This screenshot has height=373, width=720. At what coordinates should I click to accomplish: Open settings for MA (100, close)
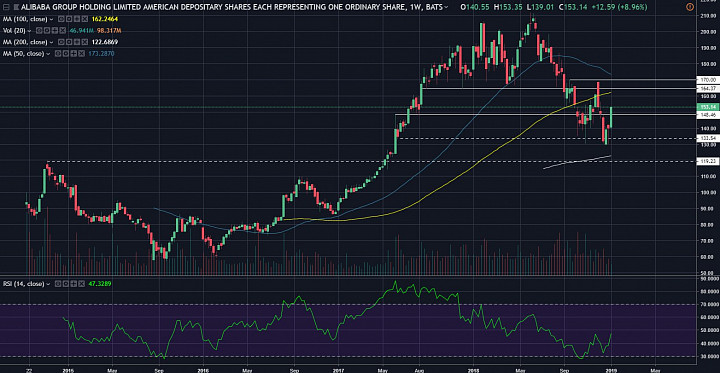pyautogui.click(x=69, y=19)
